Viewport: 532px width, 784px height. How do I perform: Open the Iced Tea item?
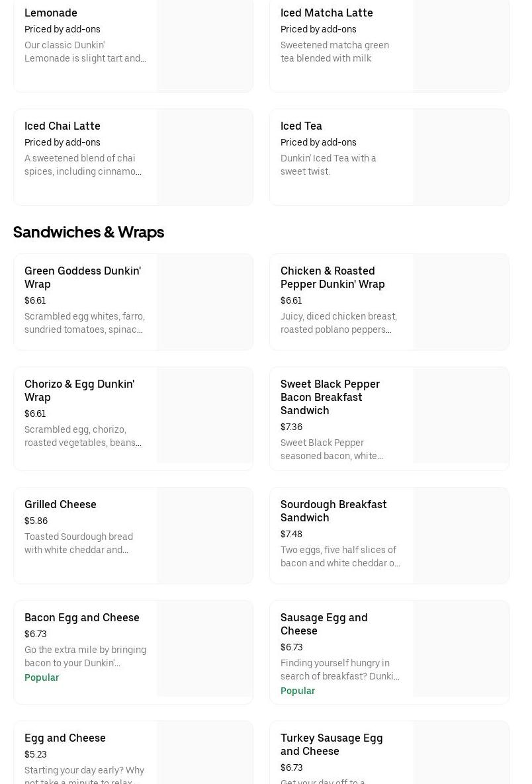[x=301, y=126]
